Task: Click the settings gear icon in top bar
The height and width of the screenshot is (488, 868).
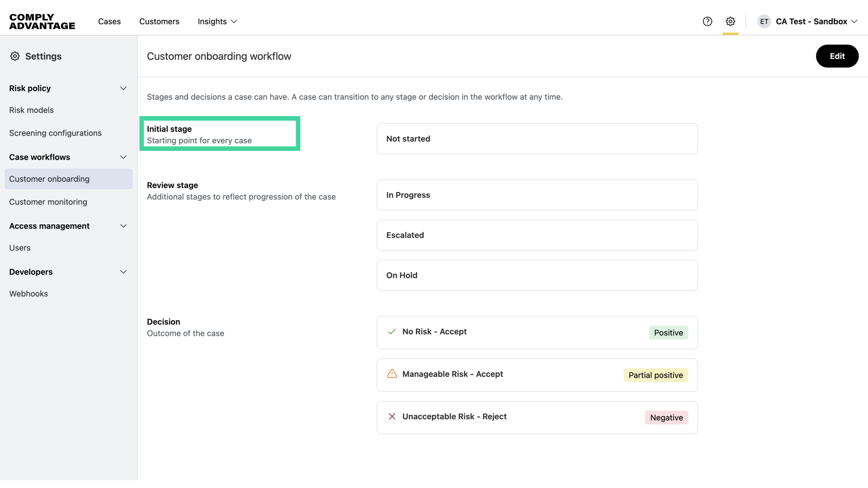Action: 731,22
